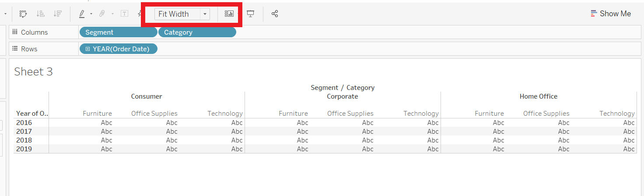
Task: Click the 2016 Home Office Furniture Abc cell
Action: tap(498, 122)
